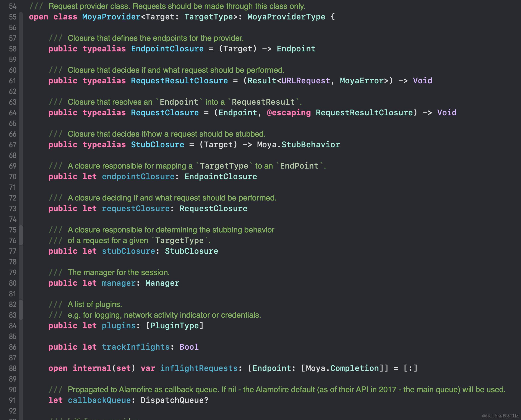Click line number 55 in the gutter
This screenshot has height=420, width=521.
(12, 17)
